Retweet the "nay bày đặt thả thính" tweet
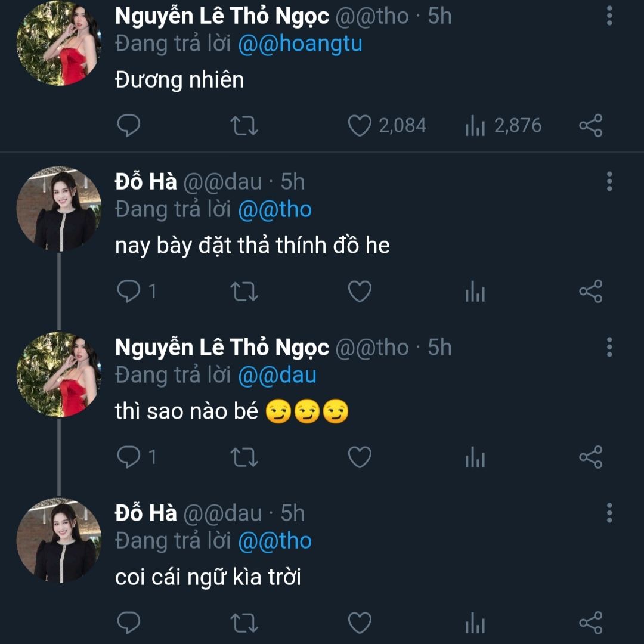Image resolution: width=644 pixels, height=644 pixels. (244, 291)
